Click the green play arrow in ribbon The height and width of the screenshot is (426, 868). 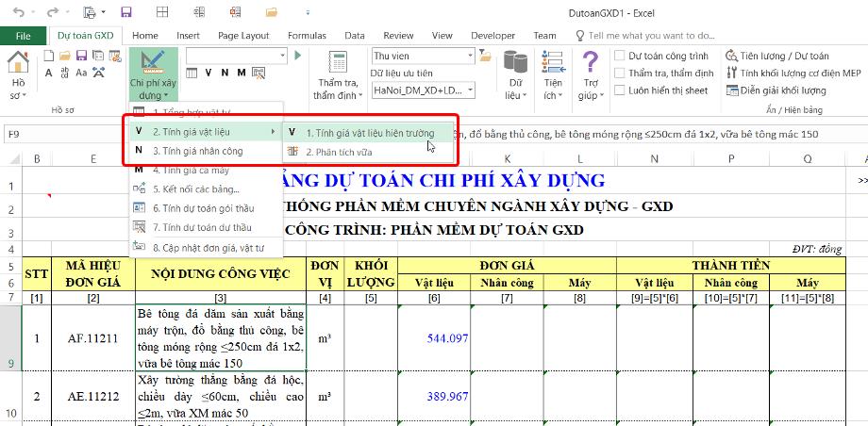(300, 56)
